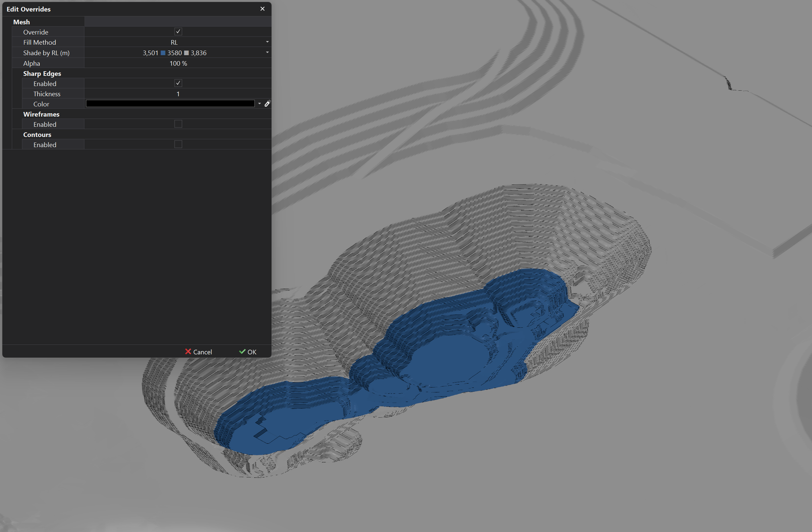Image resolution: width=812 pixels, height=532 pixels.
Task: Click the green checkmark icon beside OK
Action: click(243, 352)
